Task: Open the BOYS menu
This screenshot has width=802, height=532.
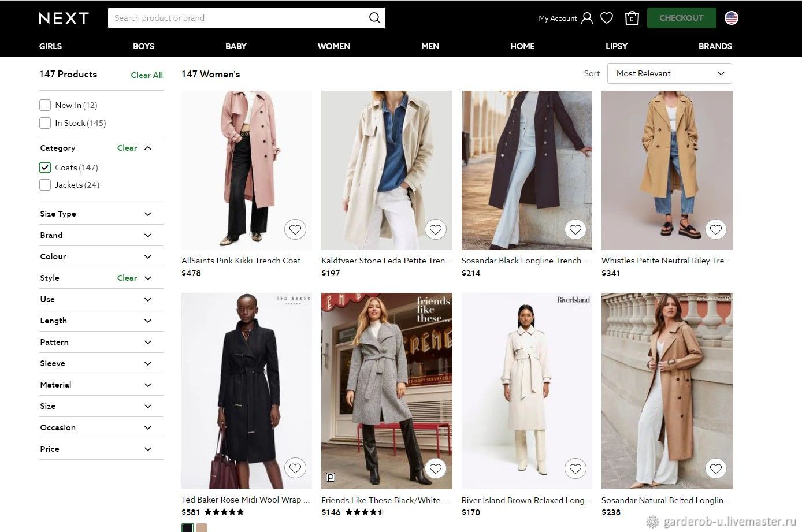Action: pos(143,46)
